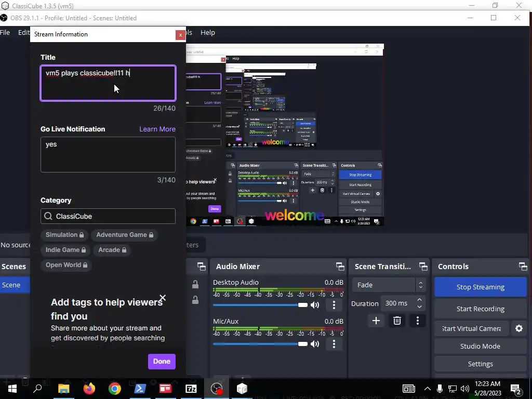The width and height of the screenshot is (532, 399).
Task: Launch Chrome from the taskbar
Action: pos(115,389)
